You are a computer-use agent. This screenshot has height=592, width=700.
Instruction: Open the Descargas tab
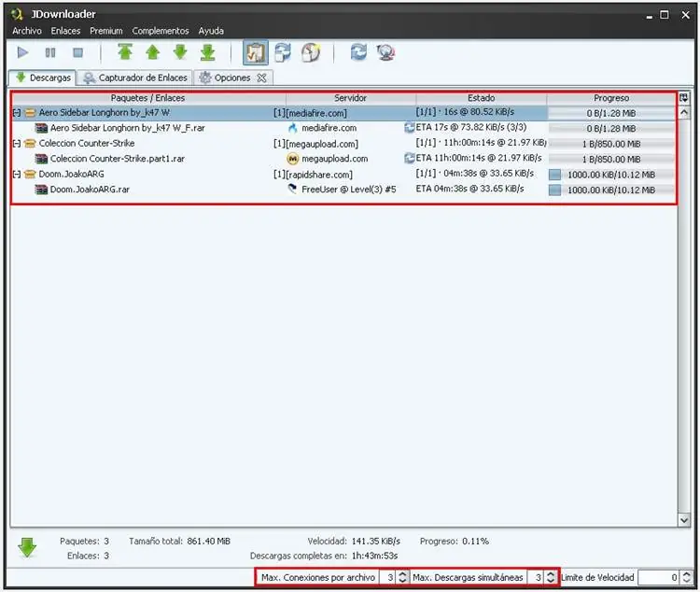tap(43, 78)
